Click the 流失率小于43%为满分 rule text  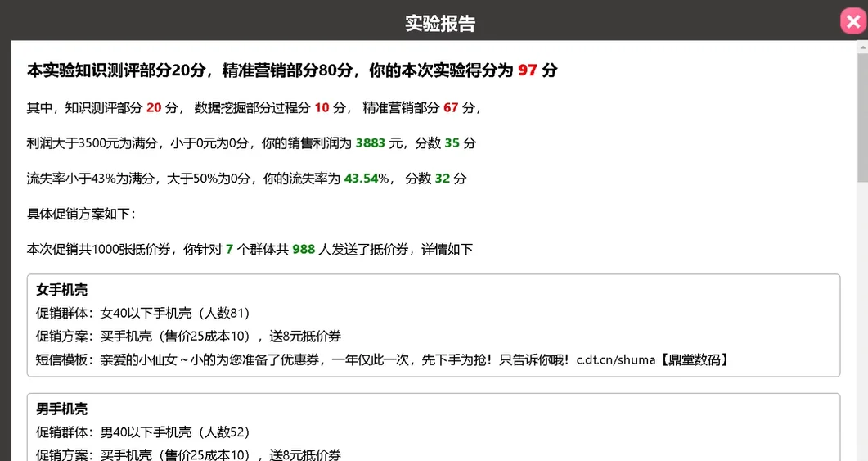[x=90, y=179]
